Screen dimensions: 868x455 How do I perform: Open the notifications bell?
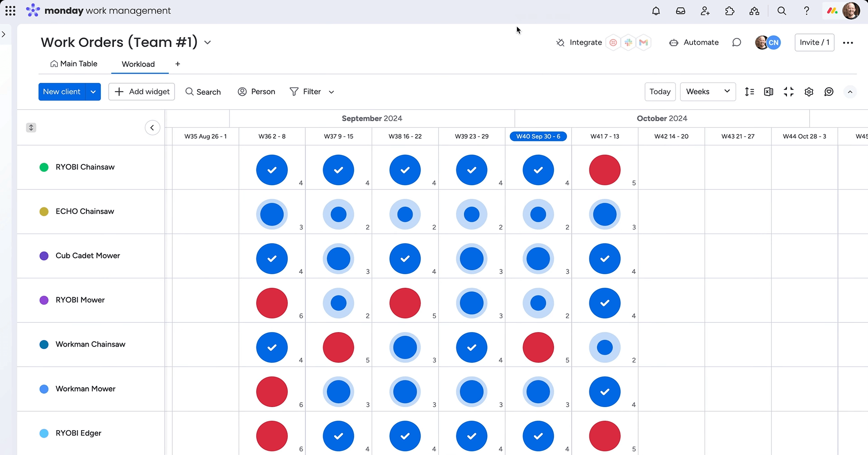(x=656, y=11)
